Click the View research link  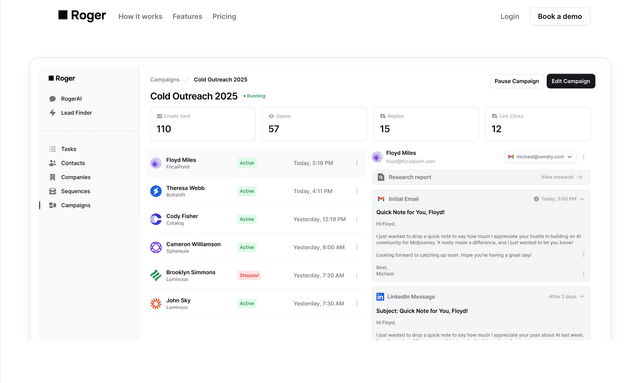click(562, 177)
